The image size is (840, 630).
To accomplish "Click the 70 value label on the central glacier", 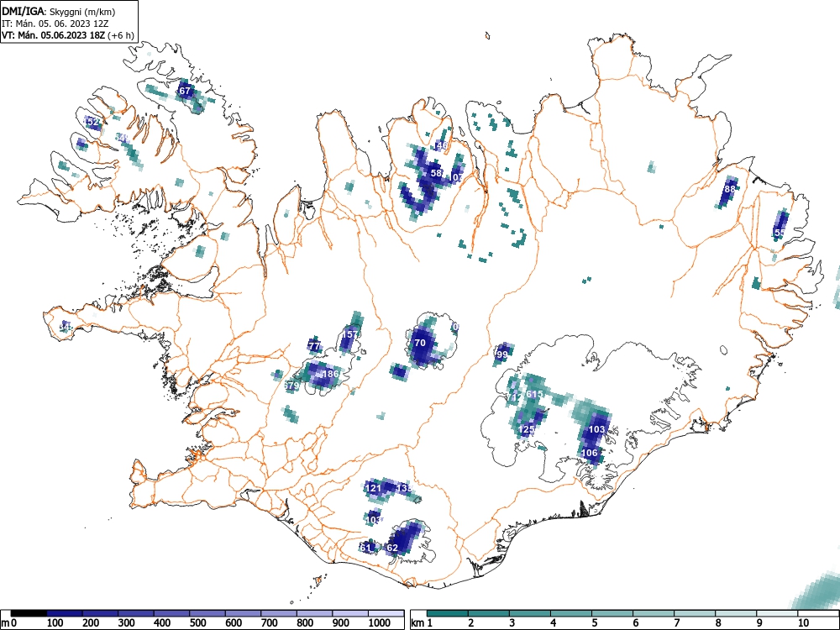I will coord(420,343).
